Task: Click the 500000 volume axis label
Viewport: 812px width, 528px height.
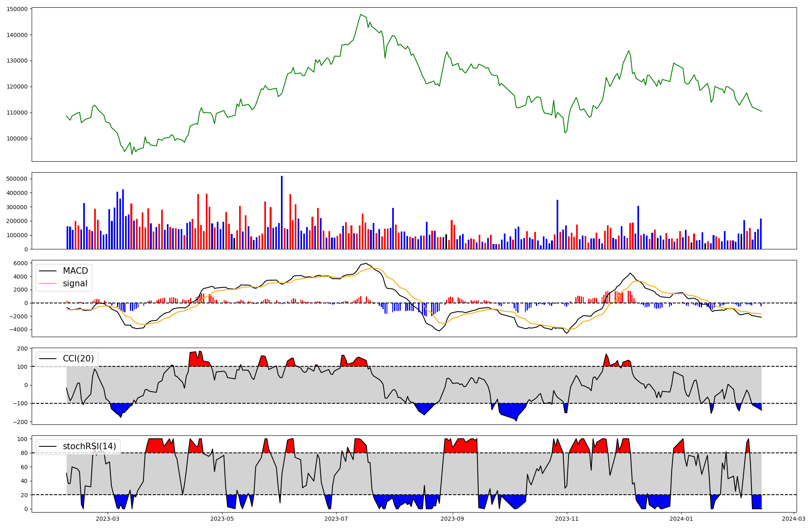Action: point(17,179)
